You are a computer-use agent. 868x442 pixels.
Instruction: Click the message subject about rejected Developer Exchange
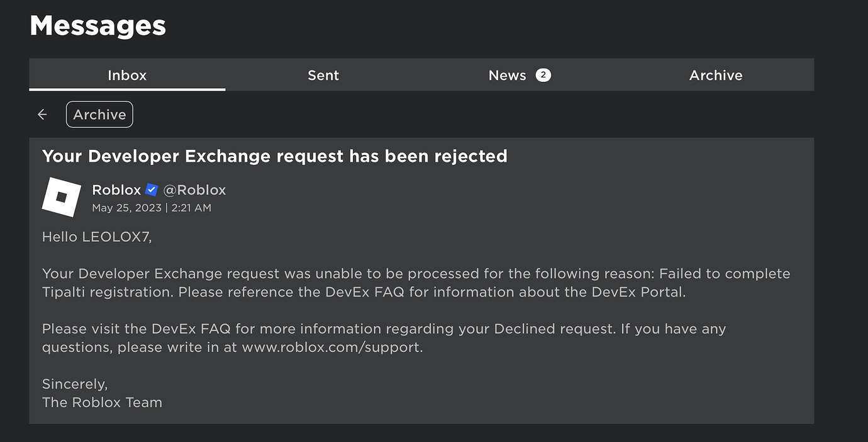pyautogui.click(x=274, y=156)
